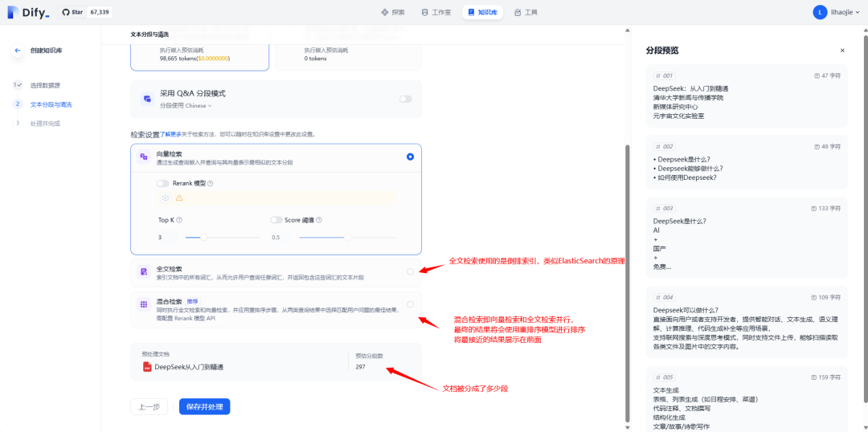Switch to the 知识库 tab

click(482, 12)
